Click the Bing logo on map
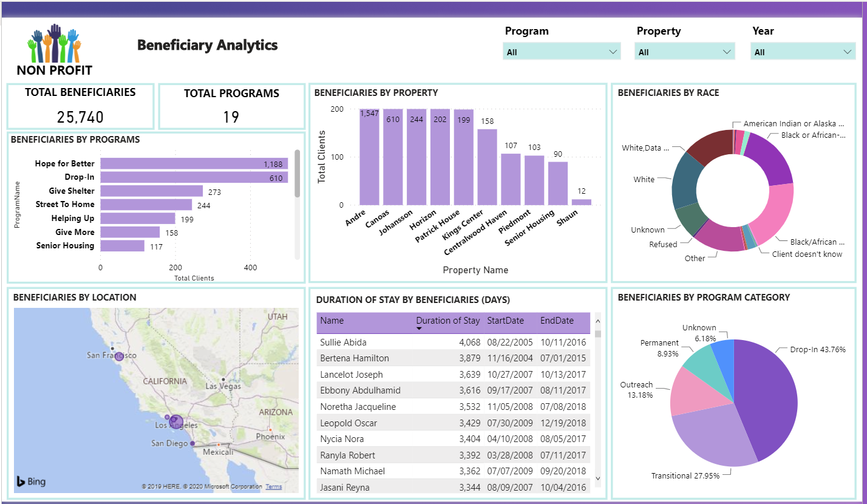Image resolution: width=867 pixels, height=504 pixels. (31, 482)
